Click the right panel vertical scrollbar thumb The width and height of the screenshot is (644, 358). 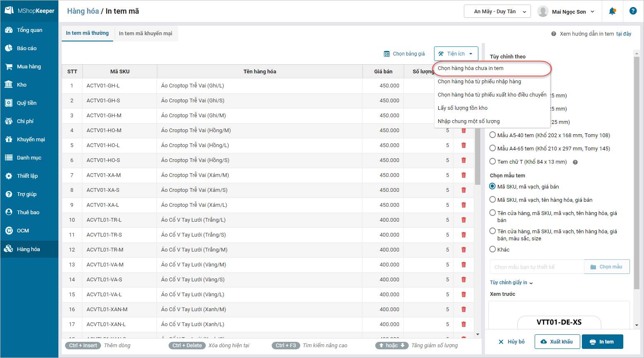(637, 173)
